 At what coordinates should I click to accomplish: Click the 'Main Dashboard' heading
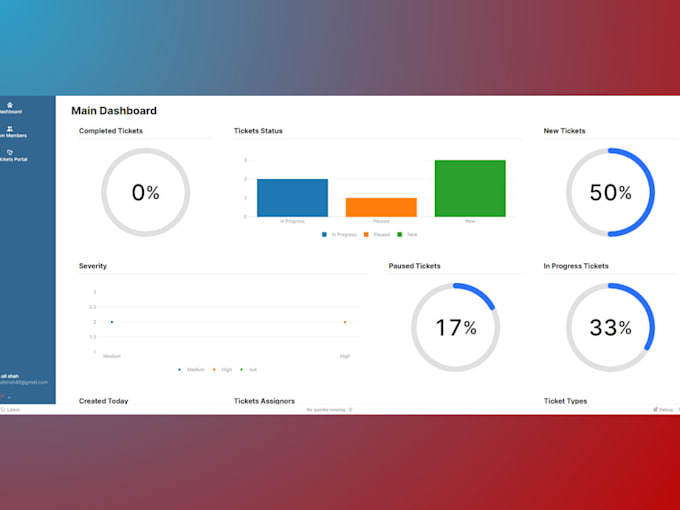[114, 111]
